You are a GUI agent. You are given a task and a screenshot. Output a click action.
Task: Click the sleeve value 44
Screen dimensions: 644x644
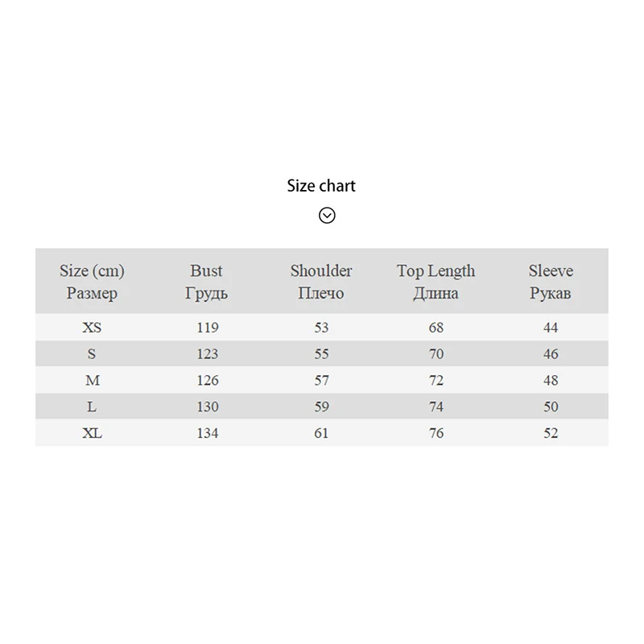[x=551, y=328]
